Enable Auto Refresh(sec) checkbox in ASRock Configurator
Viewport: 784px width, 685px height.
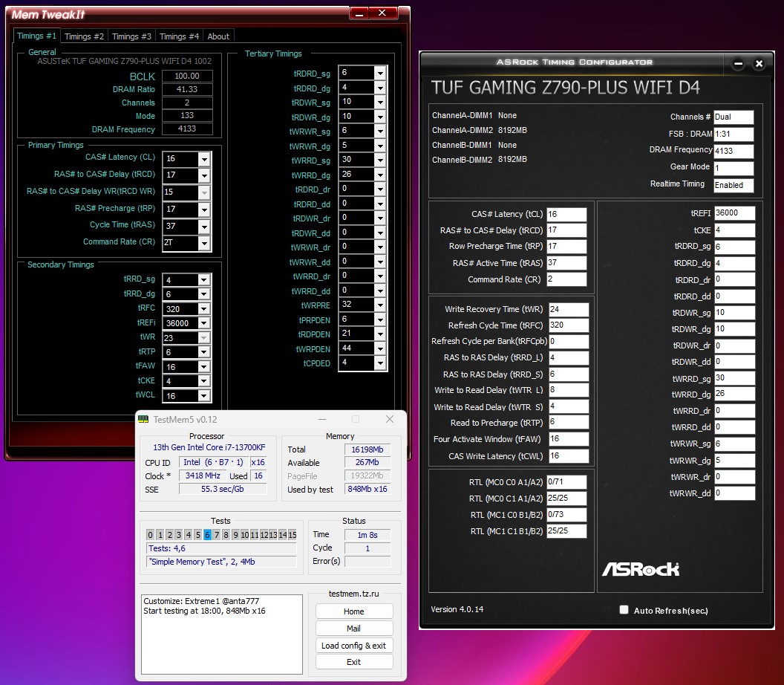(624, 610)
